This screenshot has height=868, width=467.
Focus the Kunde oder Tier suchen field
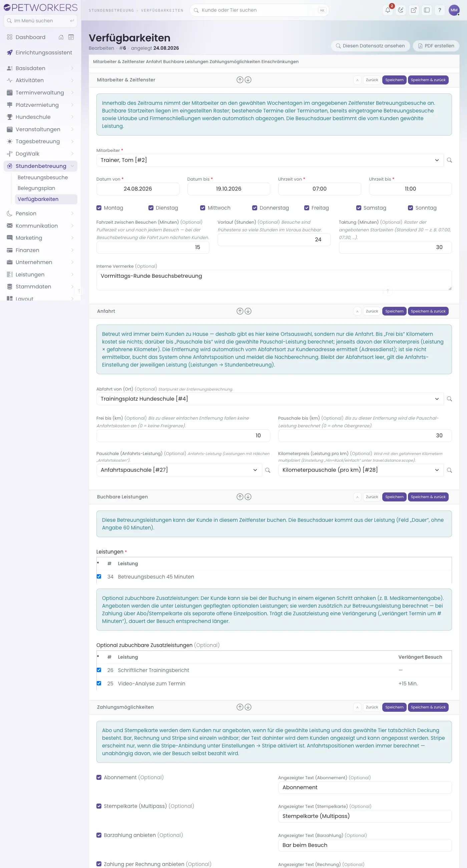[259, 10]
